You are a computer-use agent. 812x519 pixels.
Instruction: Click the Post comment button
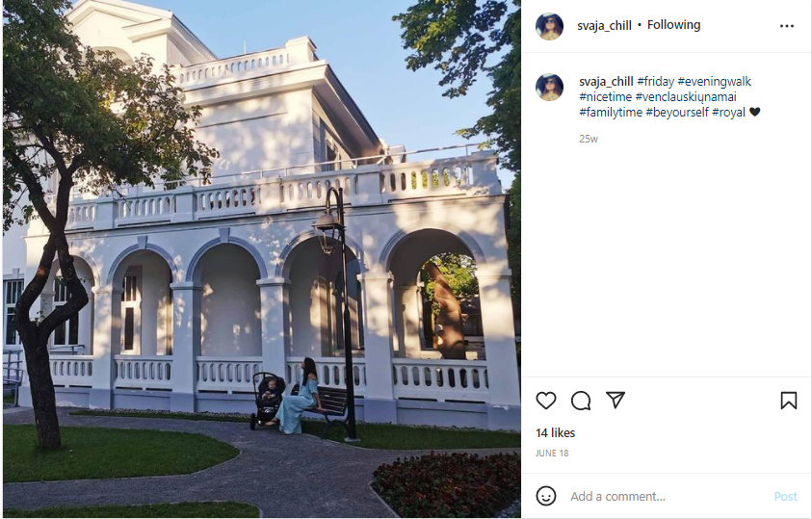point(785,496)
